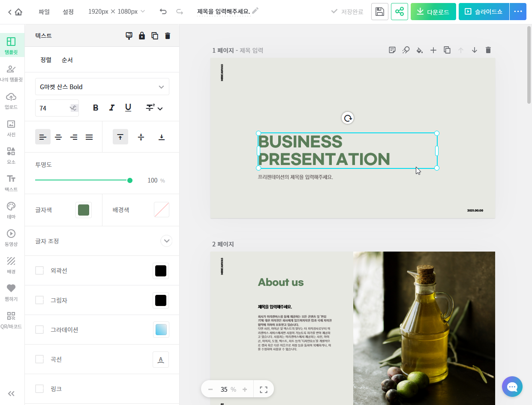The height and width of the screenshot is (405, 532).
Task: Open the 설정 menu
Action: [68, 12]
